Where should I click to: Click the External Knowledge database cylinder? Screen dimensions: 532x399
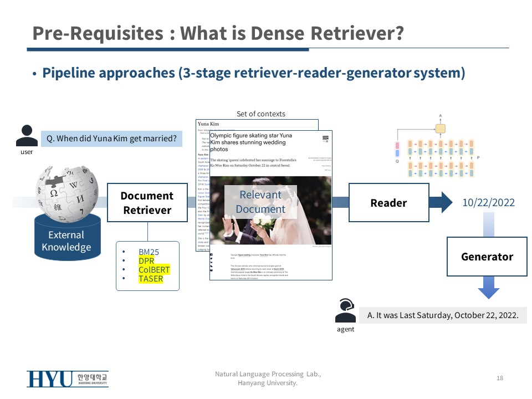66,238
